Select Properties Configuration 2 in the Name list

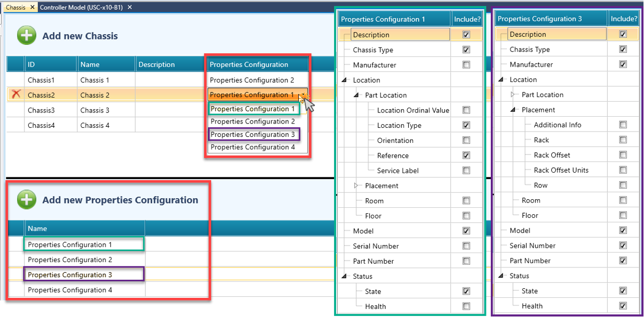pyautogui.click(x=70, y=260)
